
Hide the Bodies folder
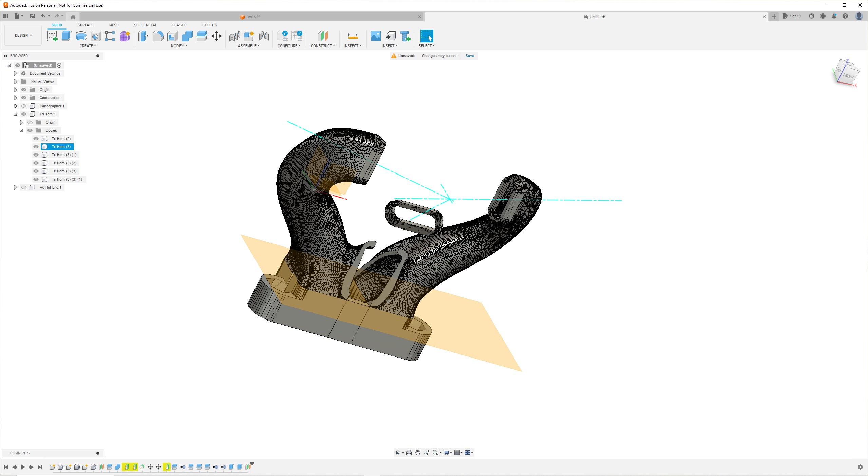30,130
